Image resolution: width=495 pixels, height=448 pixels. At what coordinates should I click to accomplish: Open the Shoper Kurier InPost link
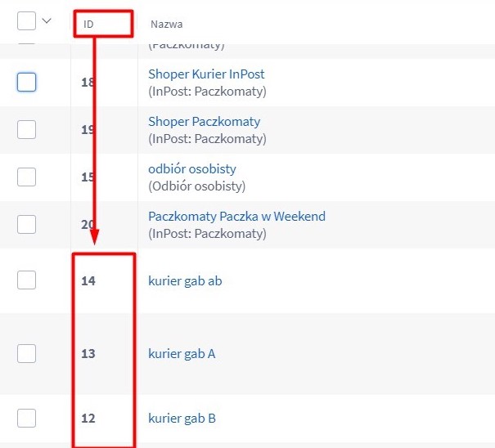(x=206, y=74)
